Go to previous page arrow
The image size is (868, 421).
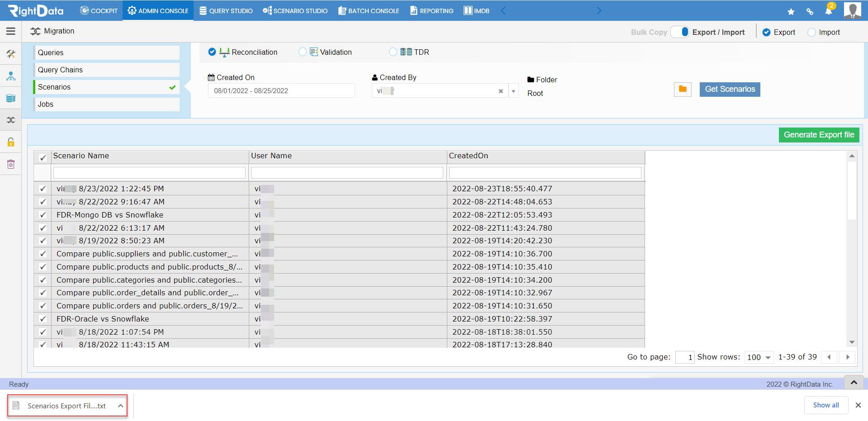coord(829,357)
